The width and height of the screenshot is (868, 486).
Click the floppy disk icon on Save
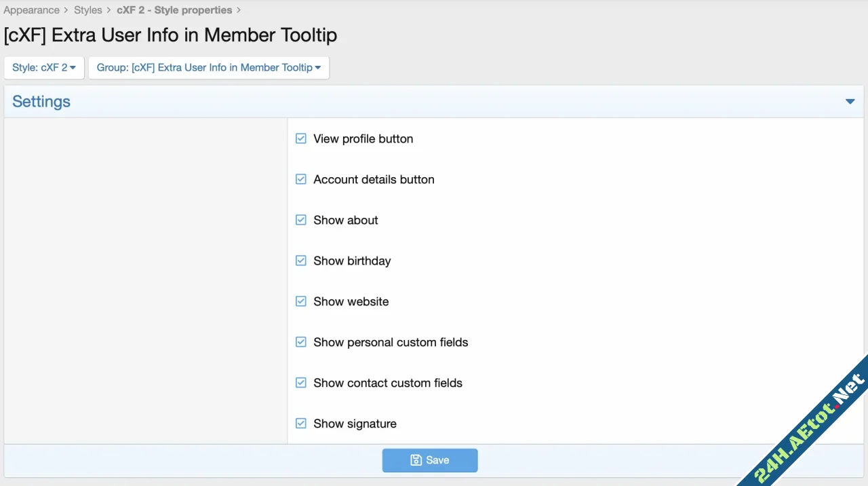416,460
